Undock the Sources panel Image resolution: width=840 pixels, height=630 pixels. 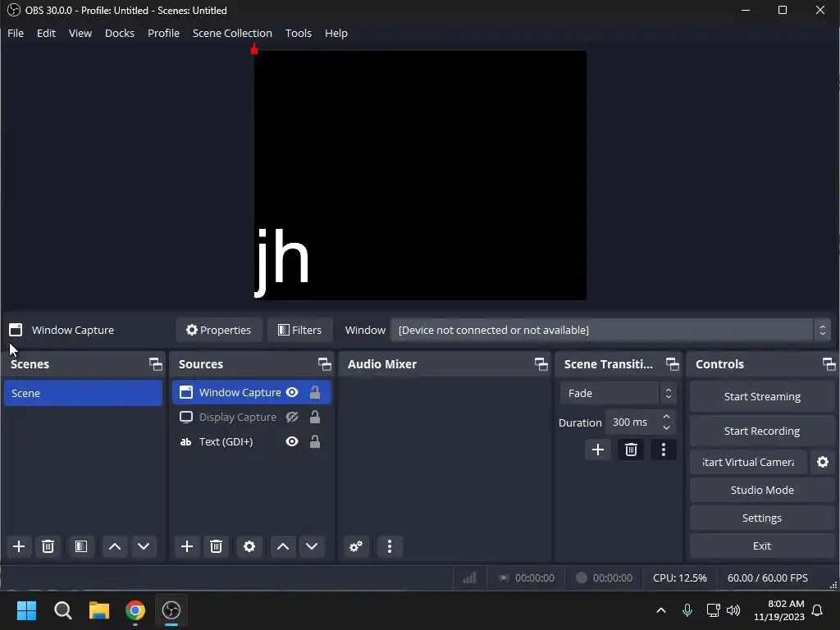point(324,364)
